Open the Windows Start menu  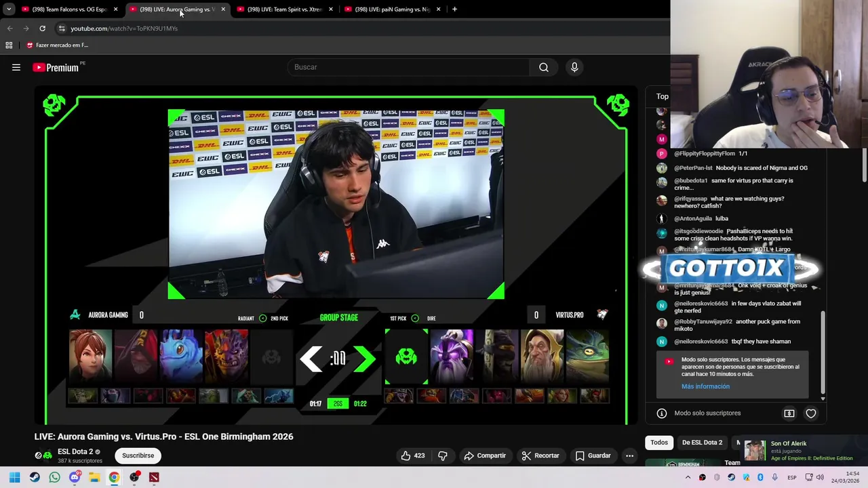(15, 477)
